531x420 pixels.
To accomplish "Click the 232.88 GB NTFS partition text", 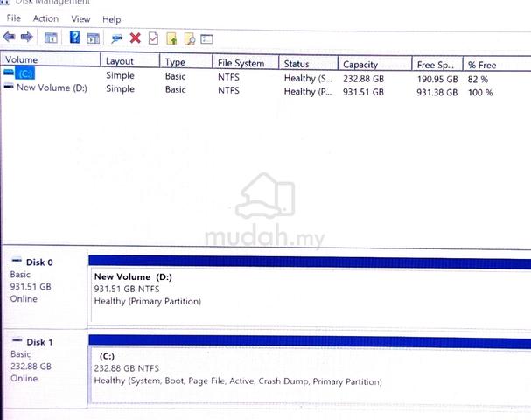I will (x=127, y=368).
